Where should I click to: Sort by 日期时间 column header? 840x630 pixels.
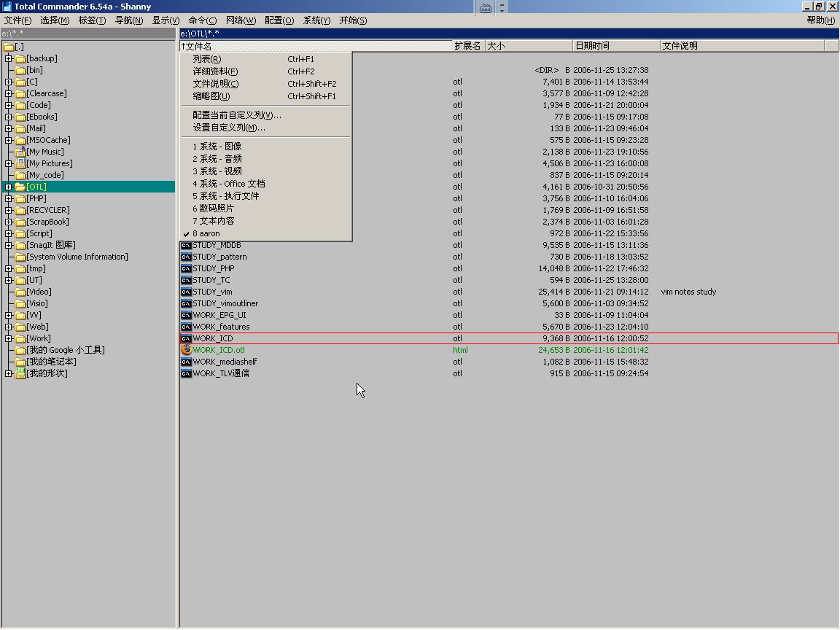[x=617, y=46]
